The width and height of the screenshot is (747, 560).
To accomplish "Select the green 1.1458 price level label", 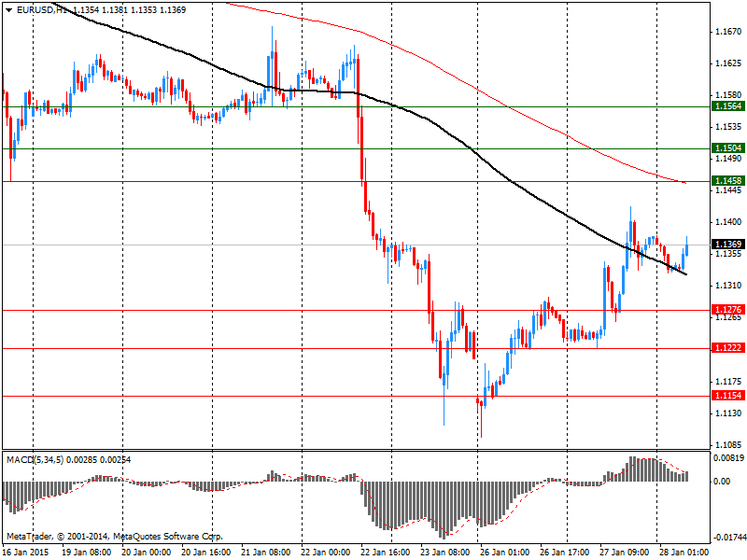I will [728, 180].
